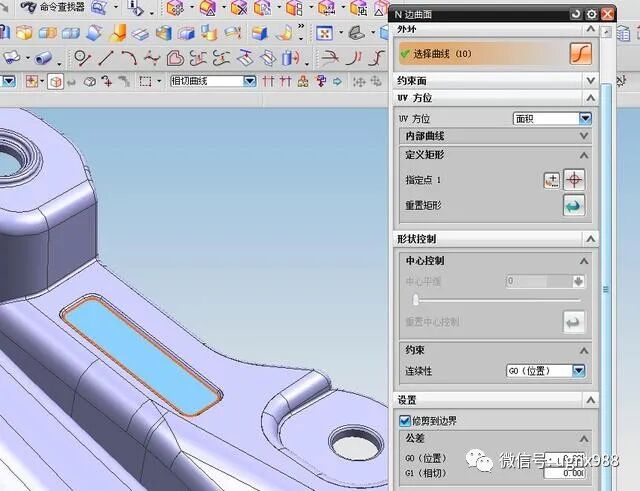Viewport: 640px width, 491px height.
Task: Click the center control slider handle
Action: pos(416,300)
